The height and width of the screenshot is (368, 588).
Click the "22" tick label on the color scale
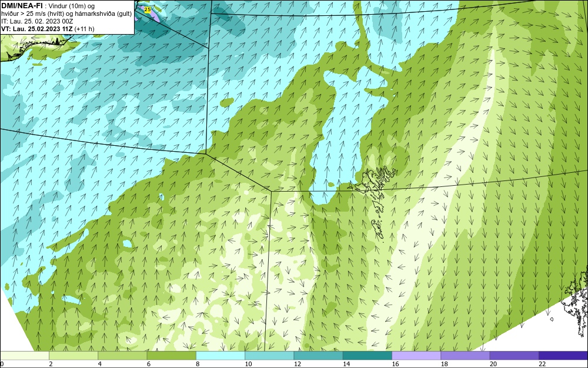click(x=542, y=364)
